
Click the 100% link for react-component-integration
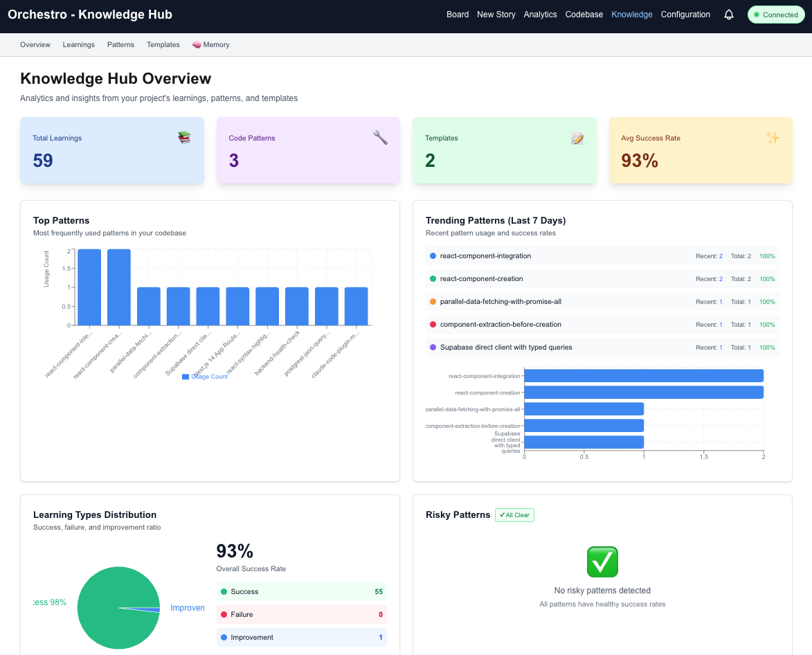pos(766,255)
